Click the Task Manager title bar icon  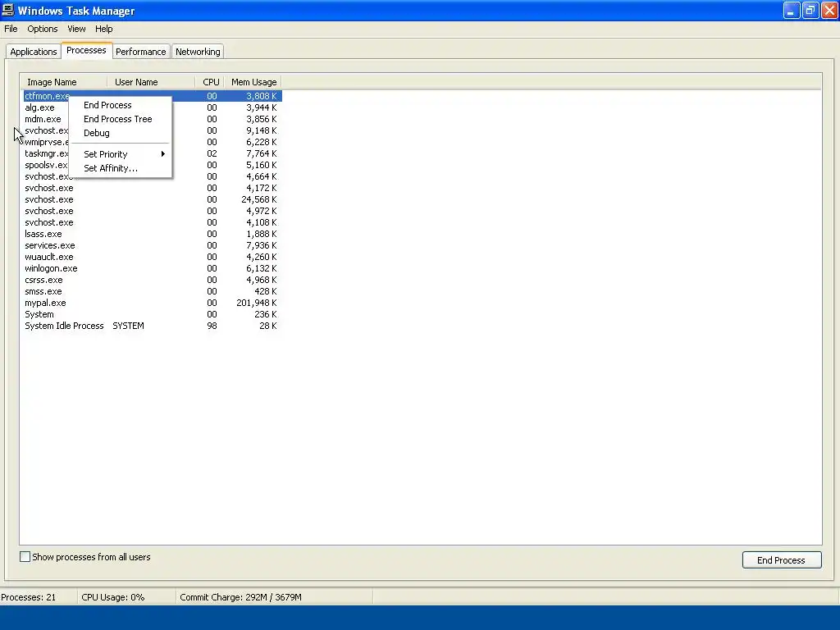(8, 10)
